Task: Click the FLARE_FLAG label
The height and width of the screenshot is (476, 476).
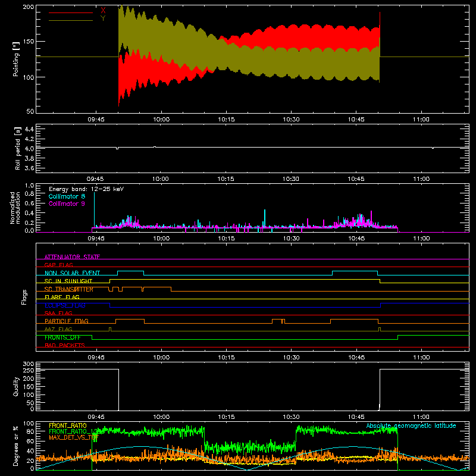Action: (62, 297)
